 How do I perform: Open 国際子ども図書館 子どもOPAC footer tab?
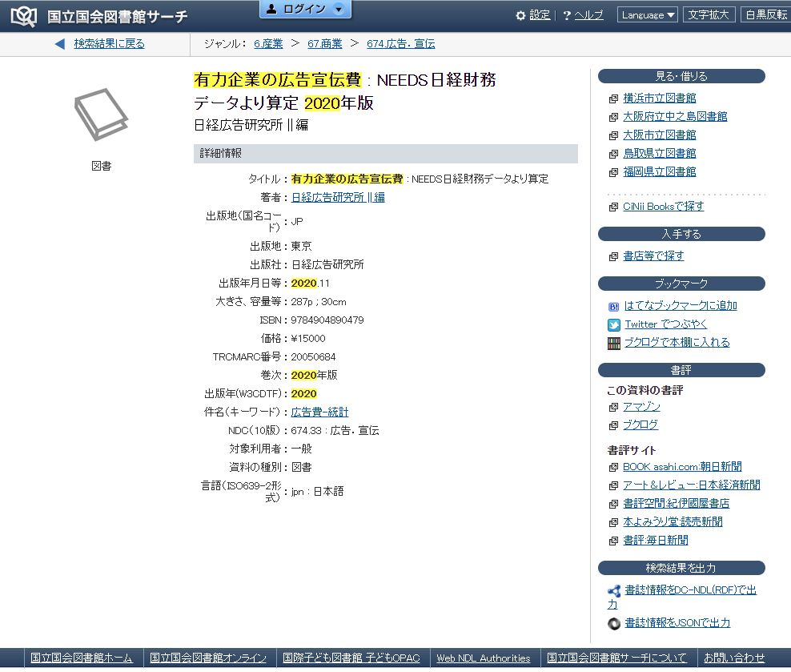click(x=351, y=658)
